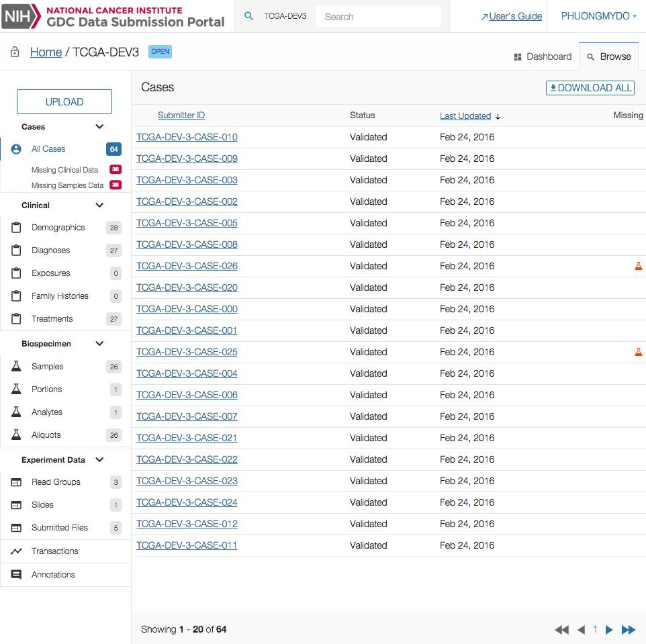646x644 pixels.
Task: Open the PHUONGMYDO user dropdown
Action: [x=598, y=16]
